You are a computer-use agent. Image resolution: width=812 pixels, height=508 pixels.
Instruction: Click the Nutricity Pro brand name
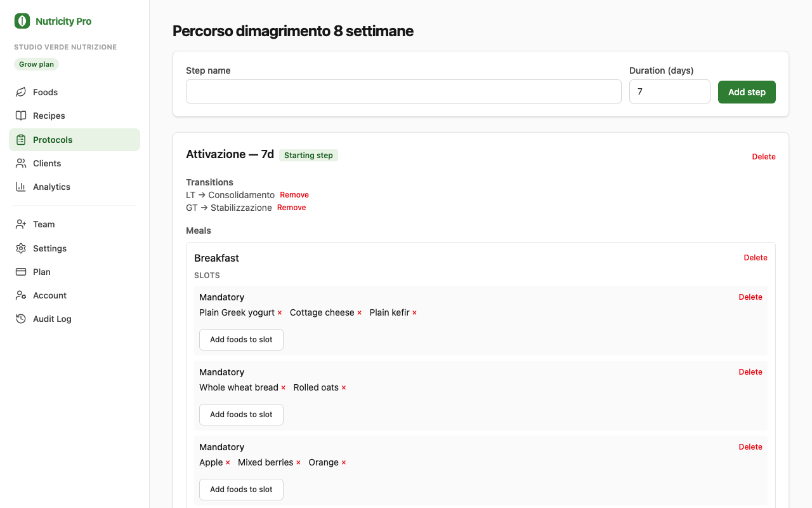[63, 21]
